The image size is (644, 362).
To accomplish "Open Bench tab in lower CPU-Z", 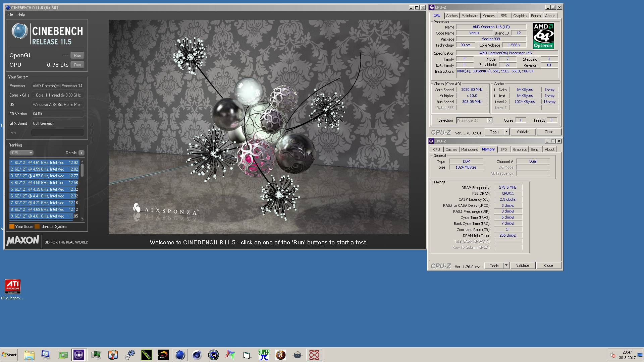I will tap(535, 149).
